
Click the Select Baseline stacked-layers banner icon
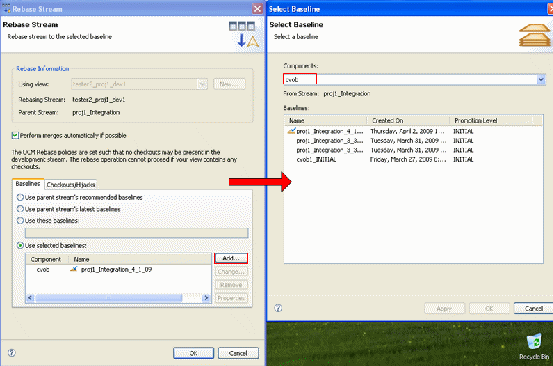534,35
